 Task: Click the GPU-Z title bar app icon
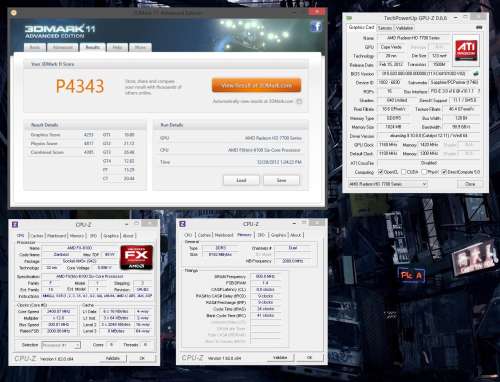pyautogui.click(x=349, y=18)
